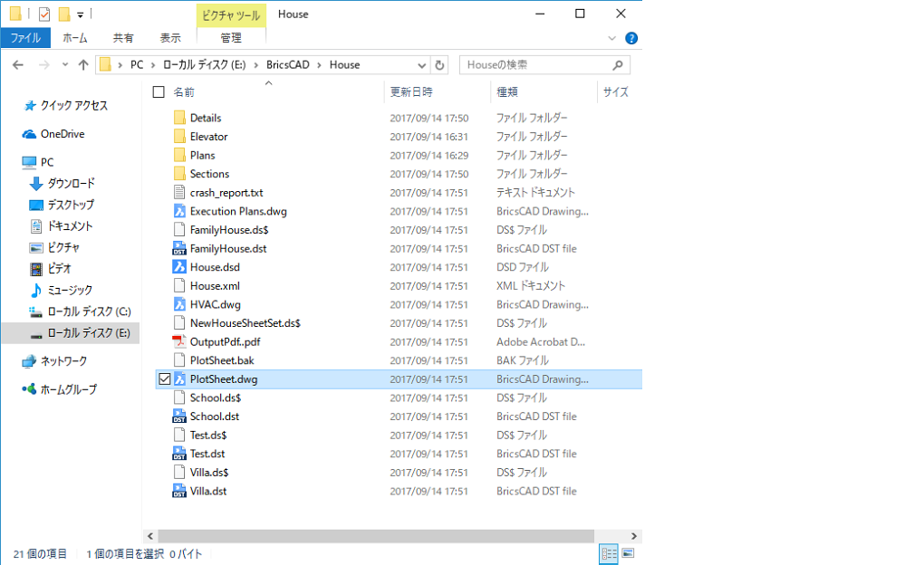Viewport: 924px width, 565px height.
Task: Click the Properties quick access toolbar icon
Action: pyautogui.click(x=44, y=14)
